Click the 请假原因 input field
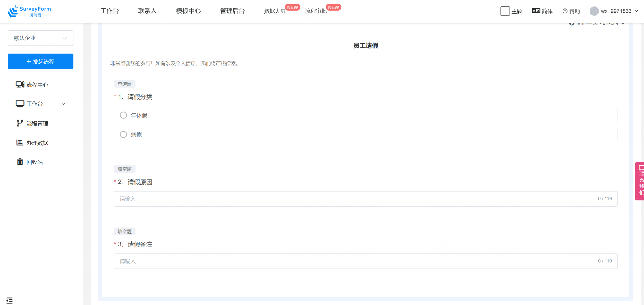This screenshot has height=305, width=644. click(355, 199)
